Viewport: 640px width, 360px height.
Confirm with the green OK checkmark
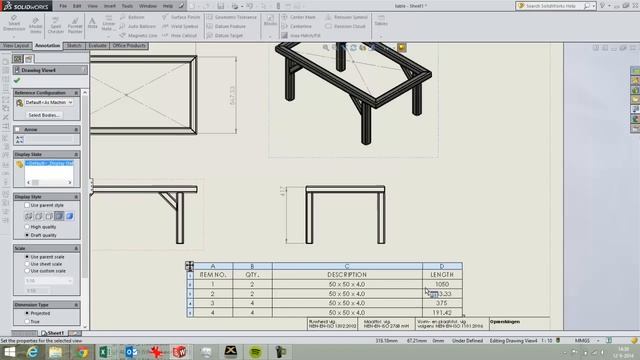[17, 80]
